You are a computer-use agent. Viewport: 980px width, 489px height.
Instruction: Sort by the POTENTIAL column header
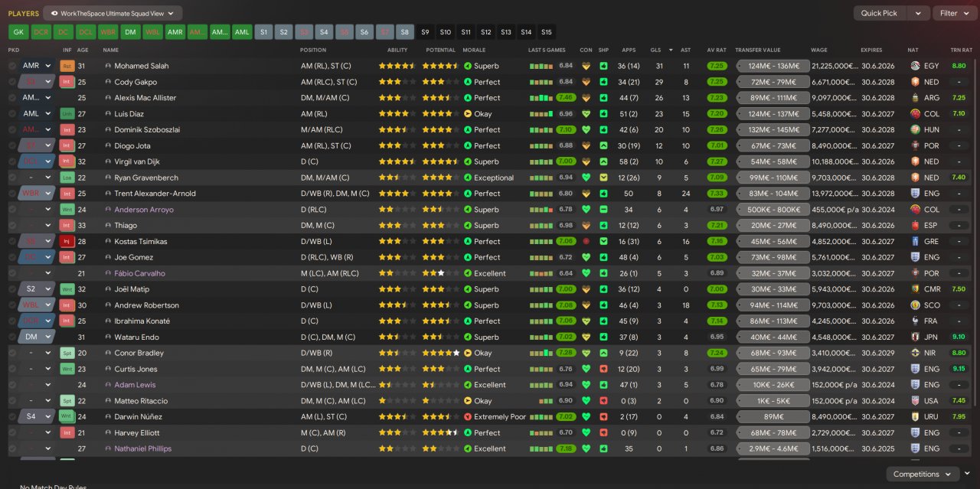(441, 50)
